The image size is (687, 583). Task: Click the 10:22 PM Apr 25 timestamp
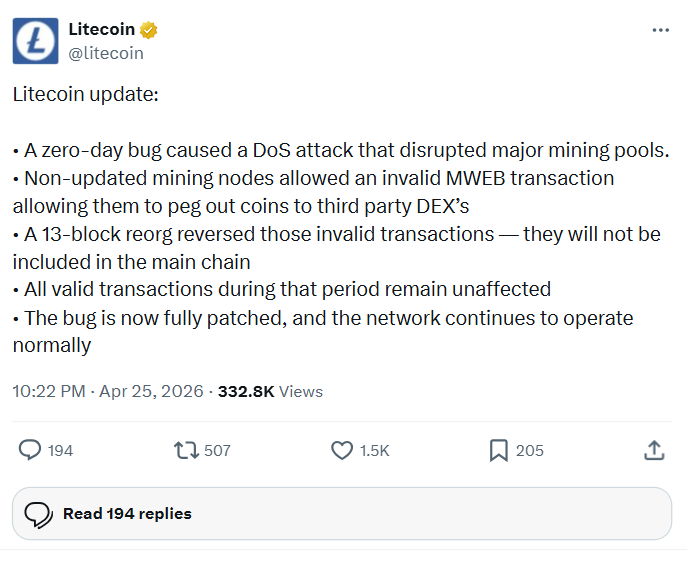tap(108, 391)
